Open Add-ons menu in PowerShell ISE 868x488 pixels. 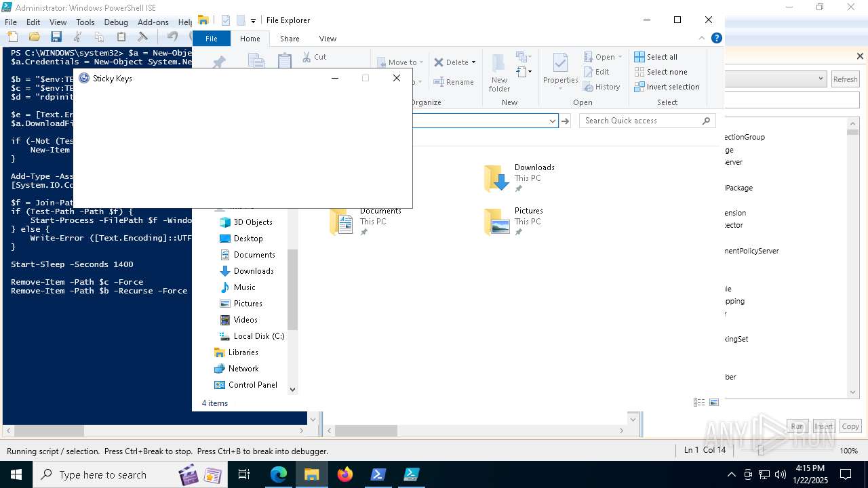(x=153, y=22)
